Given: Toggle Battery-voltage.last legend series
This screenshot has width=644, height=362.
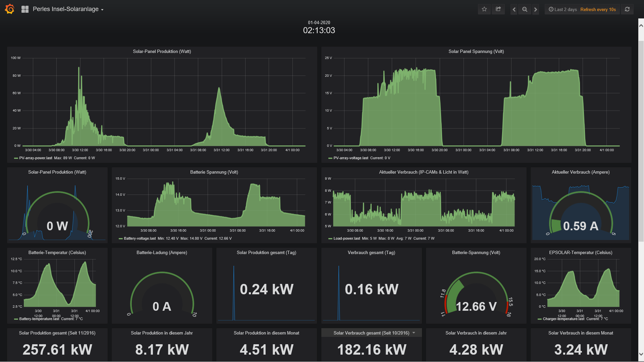Looking at the screenshot, I should click(x=140, y=239).
